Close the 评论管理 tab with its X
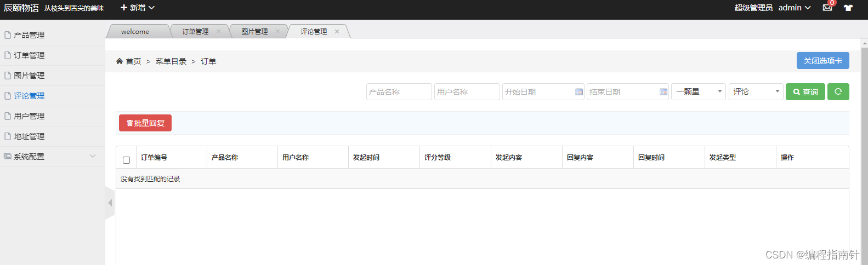 point(337,31)
